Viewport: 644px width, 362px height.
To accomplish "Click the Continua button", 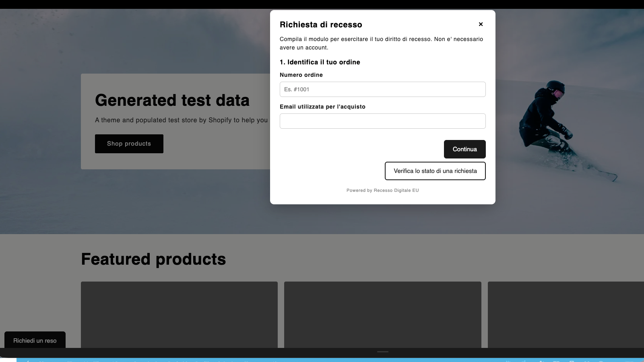I will [465, 149].
